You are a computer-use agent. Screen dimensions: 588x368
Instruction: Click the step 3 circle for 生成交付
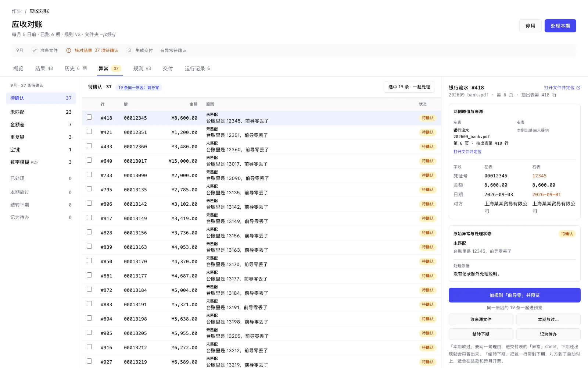129,50
